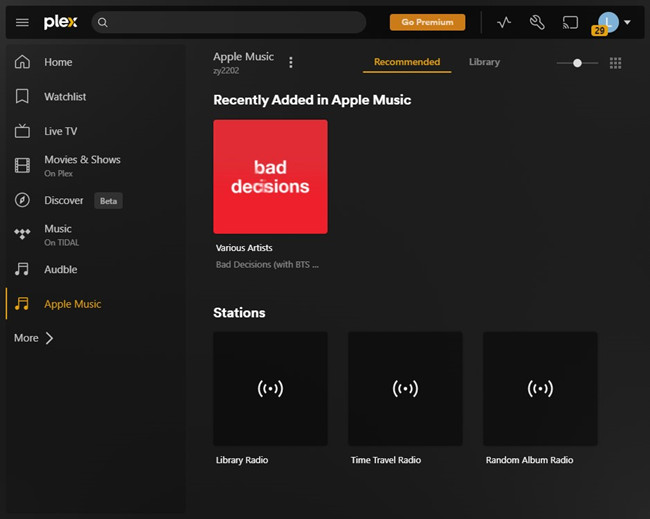Focus the search input field

[229, 22]
